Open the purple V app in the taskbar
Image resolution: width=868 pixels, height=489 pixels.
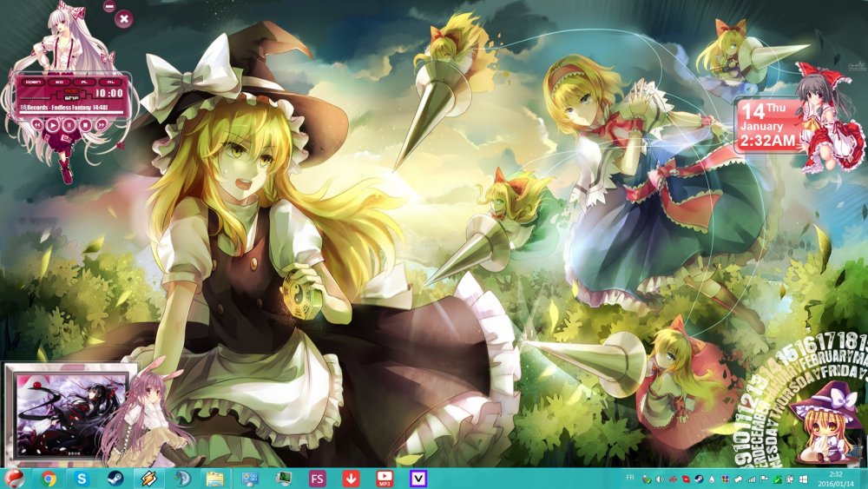click(x=418, y=479)
